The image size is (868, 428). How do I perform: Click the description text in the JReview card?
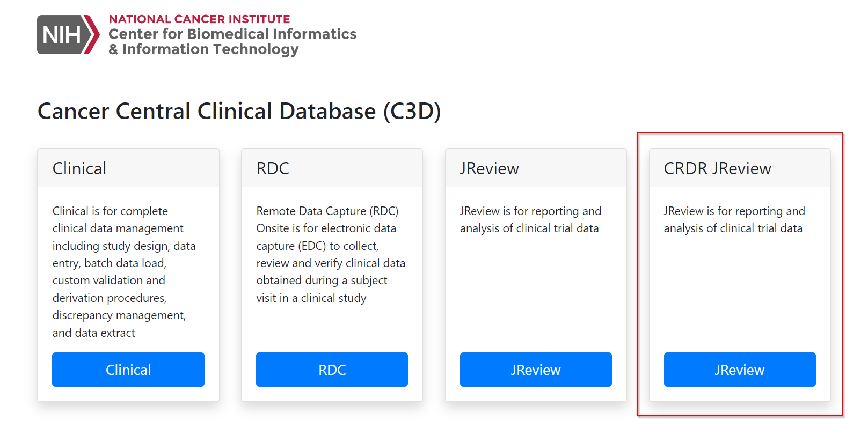(530, 220)
